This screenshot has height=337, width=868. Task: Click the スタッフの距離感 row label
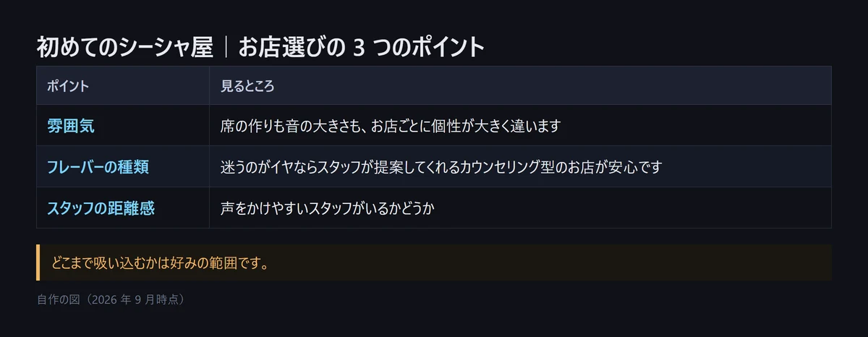(101, 208)
